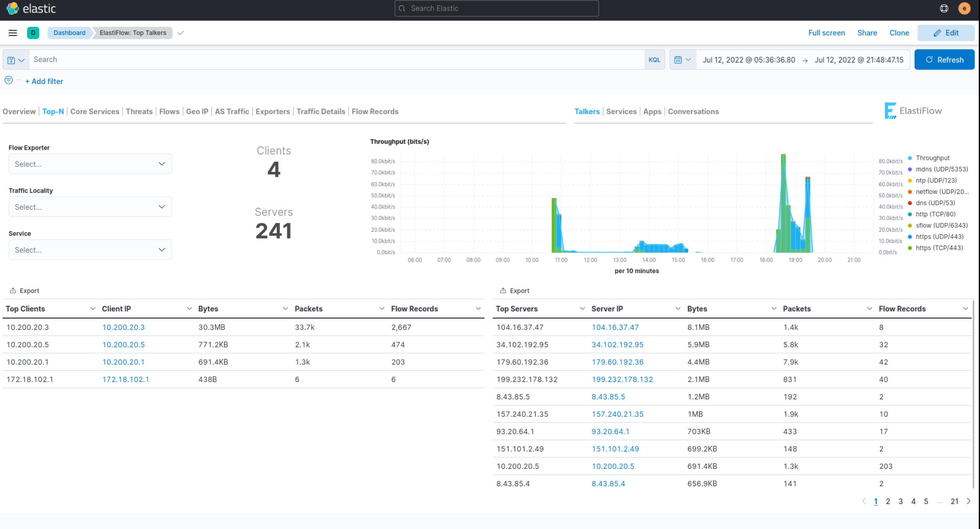Open the calendar quick date menu

point(682,60)
